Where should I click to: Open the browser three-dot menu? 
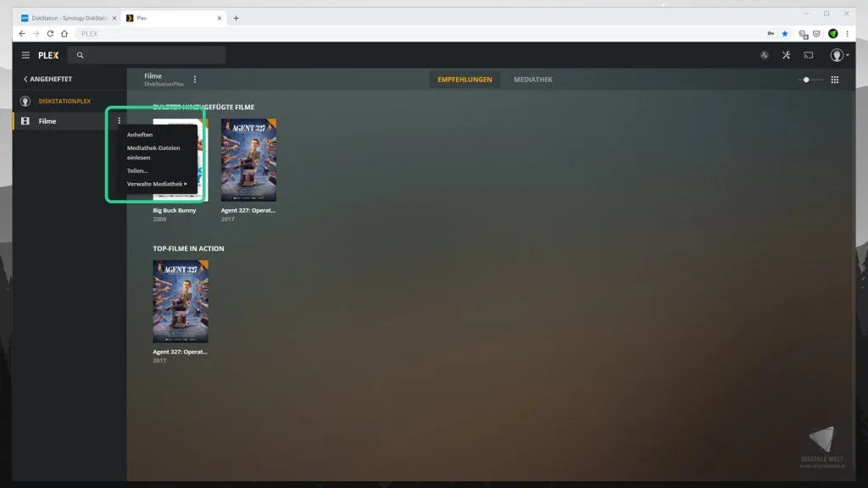847,34
